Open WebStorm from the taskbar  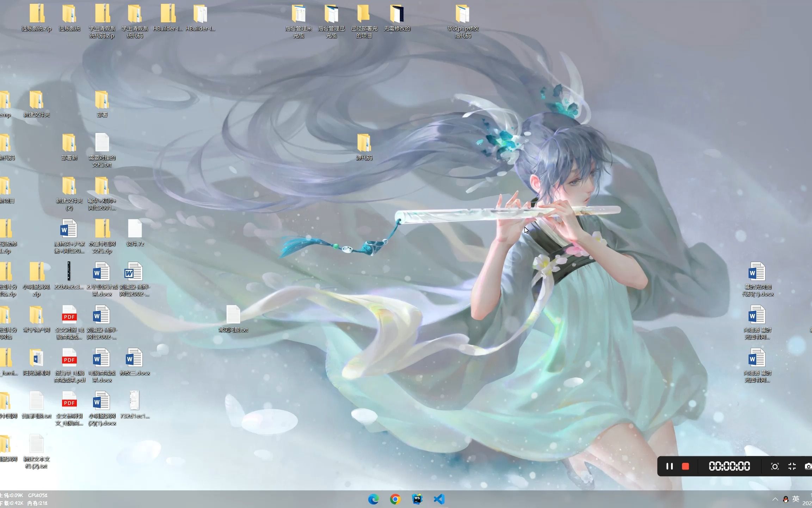pyautogui.click(x=417, y=499)
